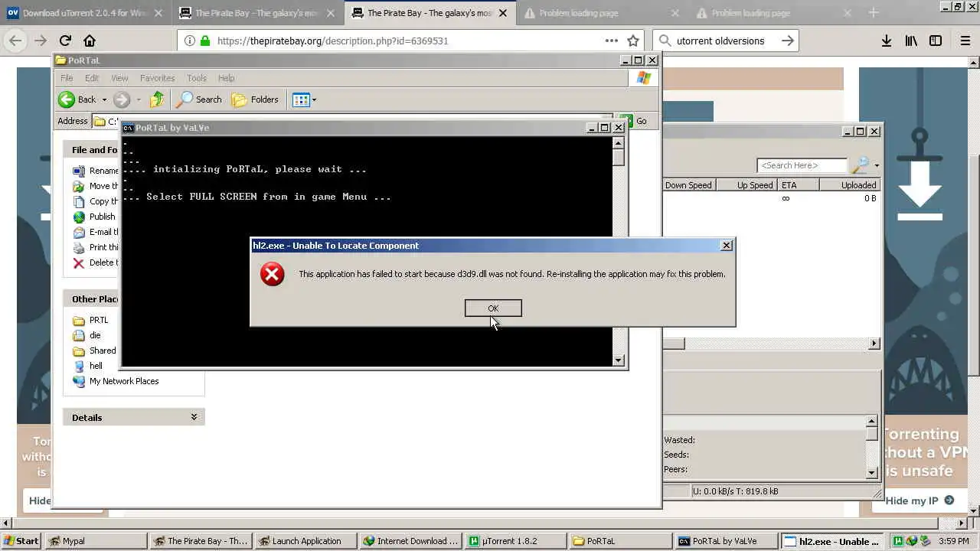Click the Forward arrow in explorer toolbar

(x=121, y=99)
